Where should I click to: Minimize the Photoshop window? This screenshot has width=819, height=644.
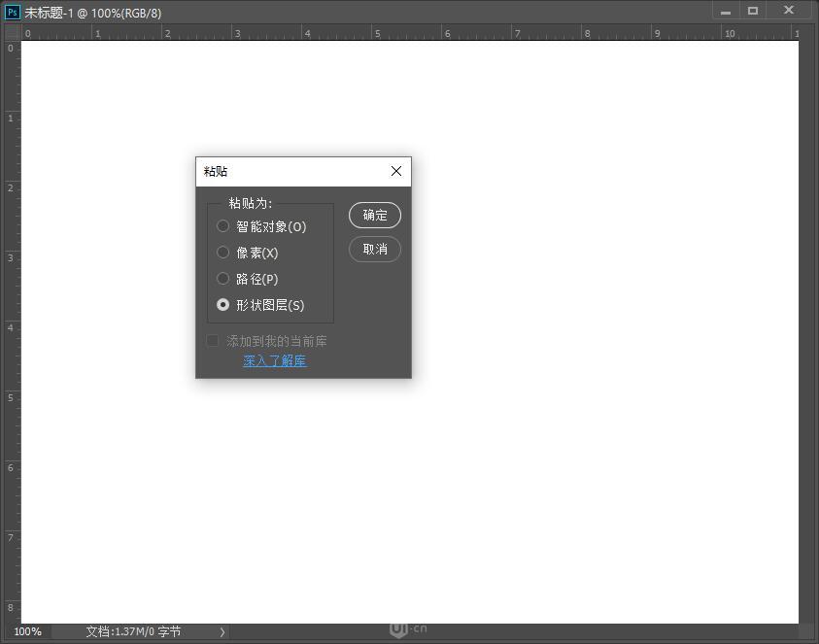click(x=725, y=11)
